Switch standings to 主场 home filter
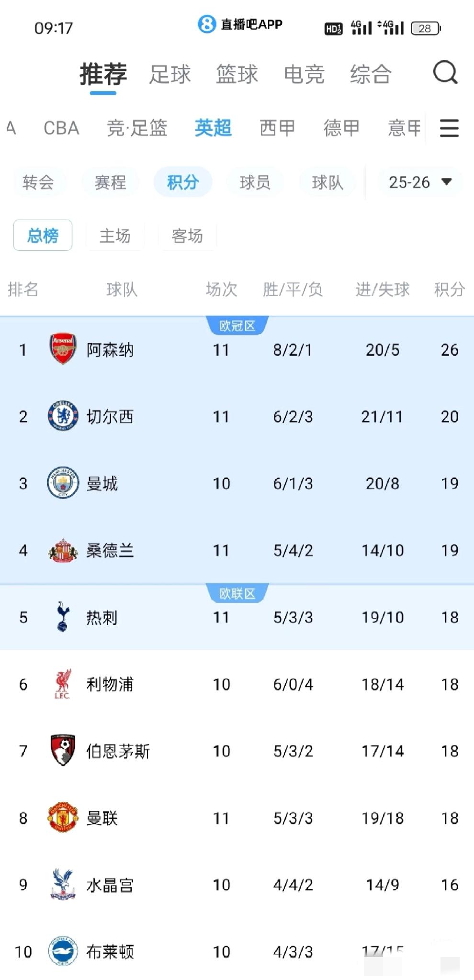This screenshot has height=980, width=474. [x=115, y=235]
